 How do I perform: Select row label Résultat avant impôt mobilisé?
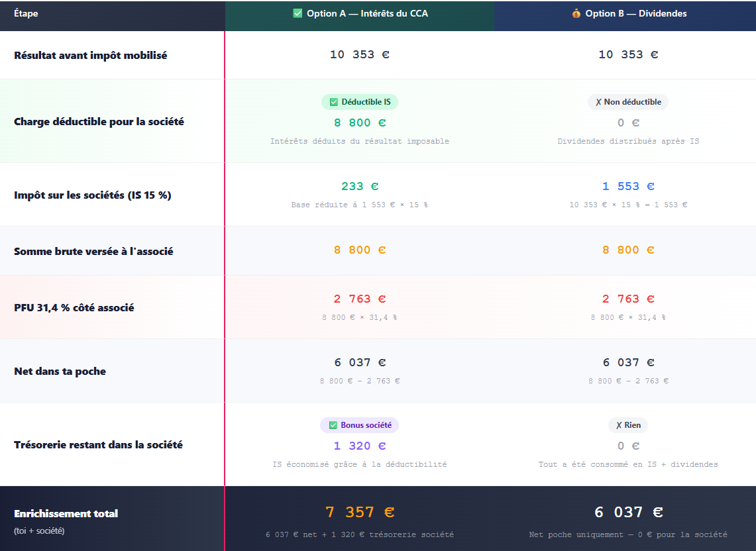tap(91, 56)
